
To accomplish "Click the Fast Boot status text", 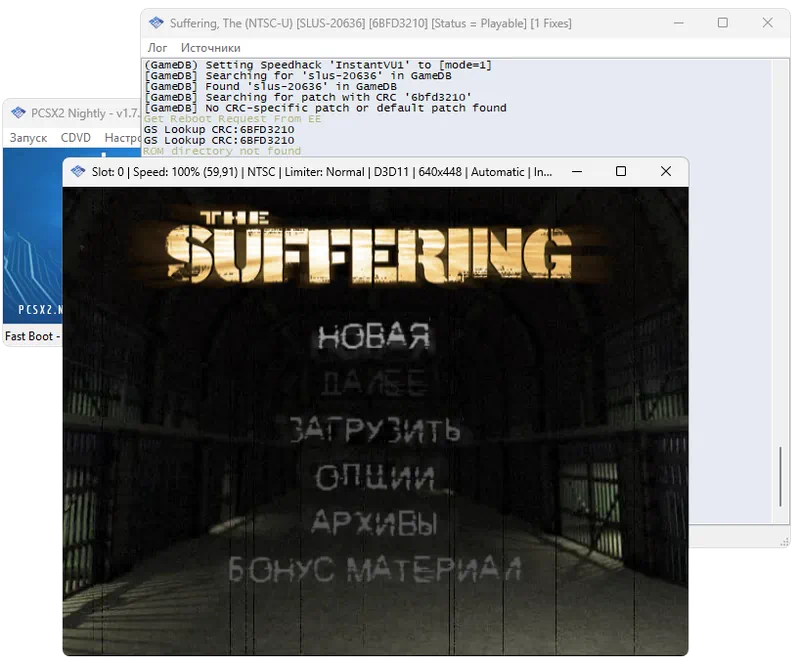I will (32, 336).
